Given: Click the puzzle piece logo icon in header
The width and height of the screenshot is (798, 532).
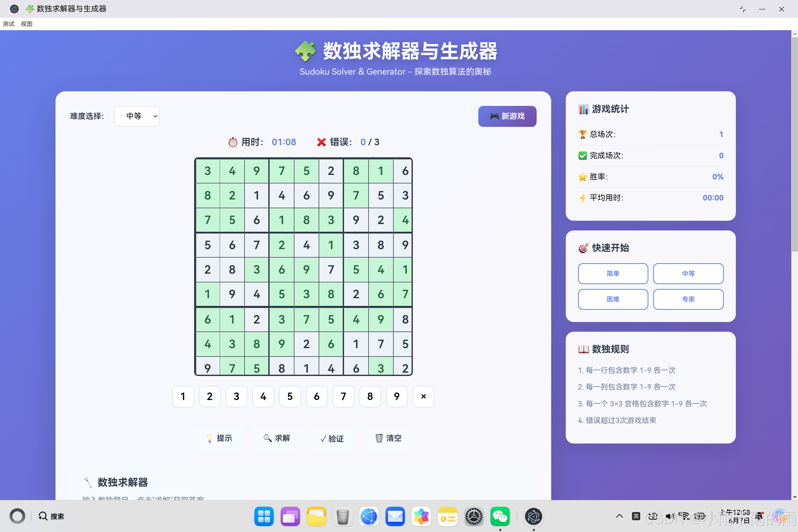Looking at the screenshot, I should tap(305, 51).
